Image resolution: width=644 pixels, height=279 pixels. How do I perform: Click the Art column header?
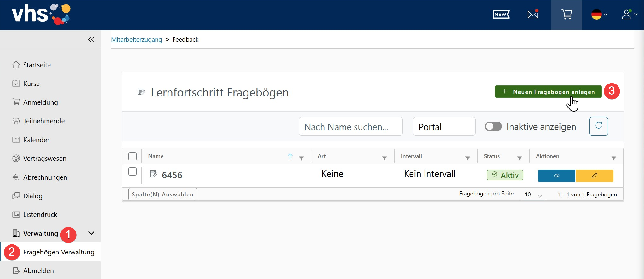322,156
